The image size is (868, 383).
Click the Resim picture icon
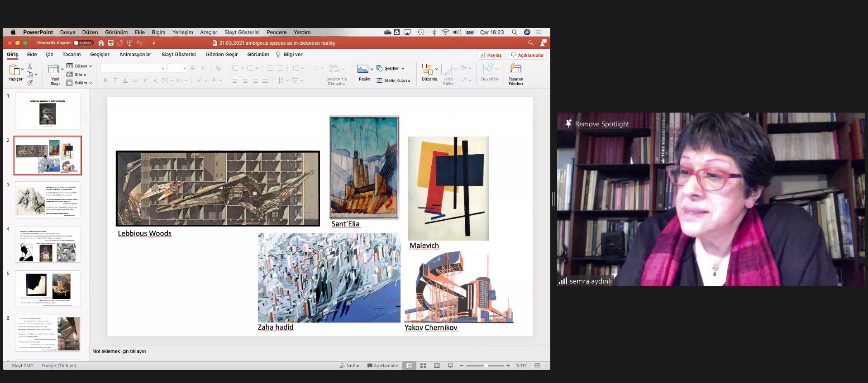coord(362,69)
